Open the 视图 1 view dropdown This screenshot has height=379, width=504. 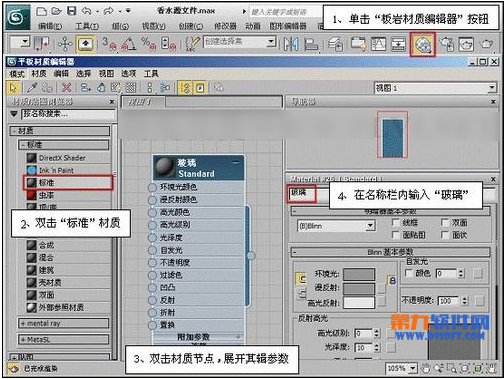[492, 88]
